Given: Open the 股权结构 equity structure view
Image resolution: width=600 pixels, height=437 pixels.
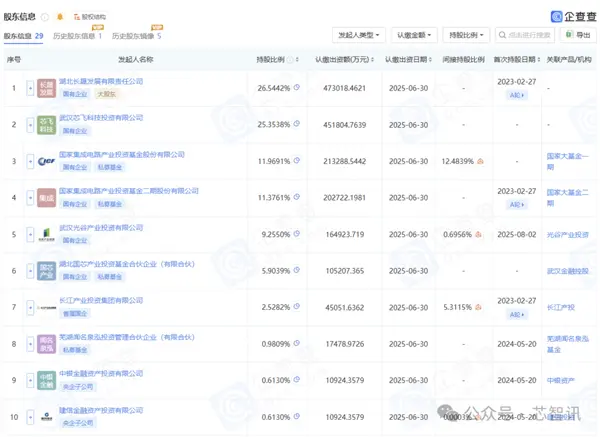Looking at the screenshot, I should [x=90, y=17].
